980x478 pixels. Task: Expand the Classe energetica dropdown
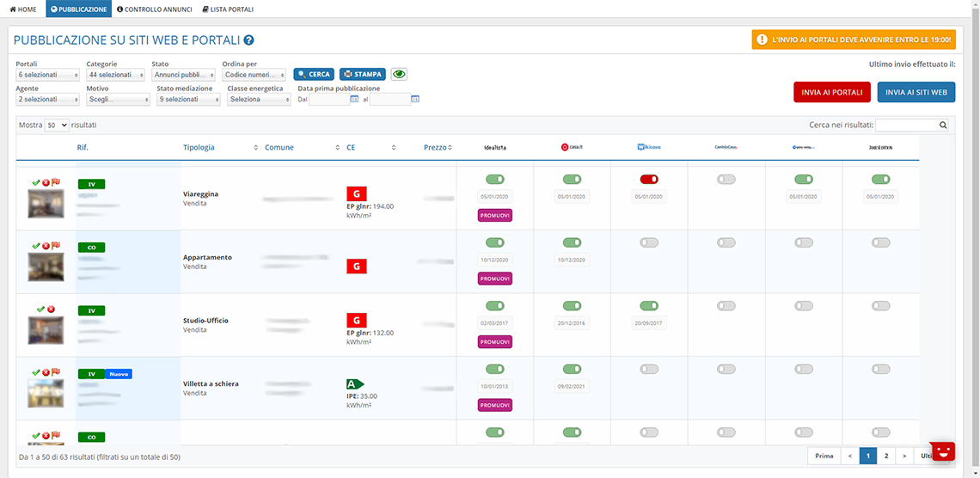(259, 100)
